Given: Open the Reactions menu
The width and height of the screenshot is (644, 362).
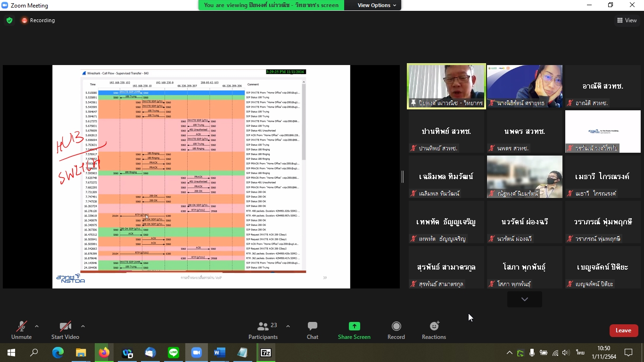Looking at the screenshot, I should (x=434, y=330).
